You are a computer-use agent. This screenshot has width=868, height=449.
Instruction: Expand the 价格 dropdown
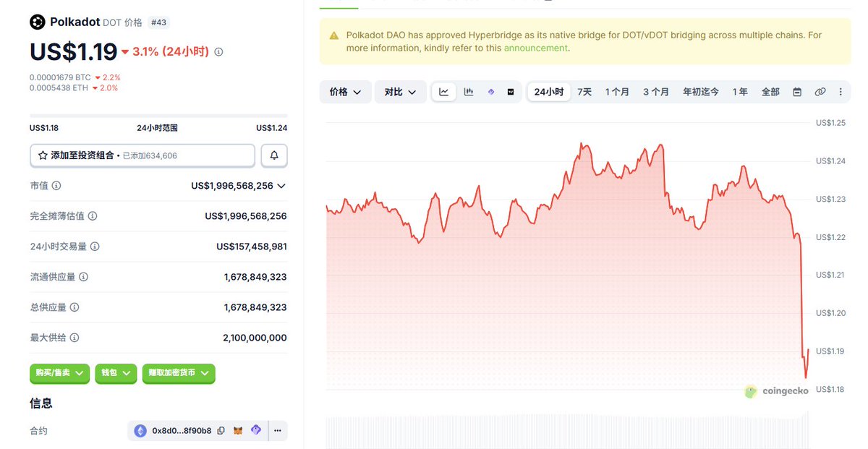[345, 92]
